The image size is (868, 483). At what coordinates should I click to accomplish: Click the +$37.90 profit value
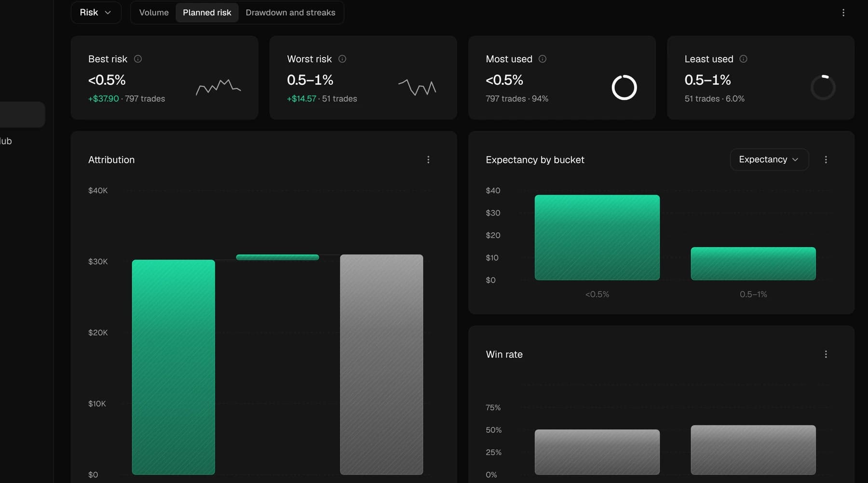(x=103, y=99)
